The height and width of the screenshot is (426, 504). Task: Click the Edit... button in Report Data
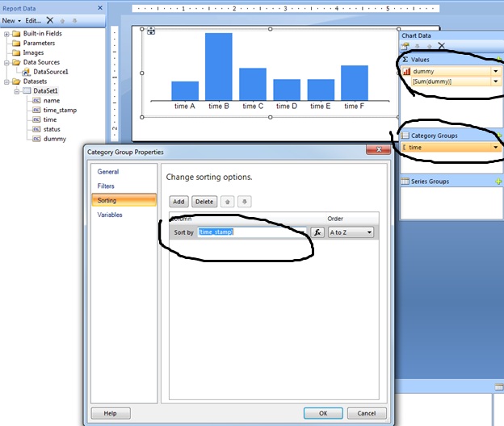point(33,21)
